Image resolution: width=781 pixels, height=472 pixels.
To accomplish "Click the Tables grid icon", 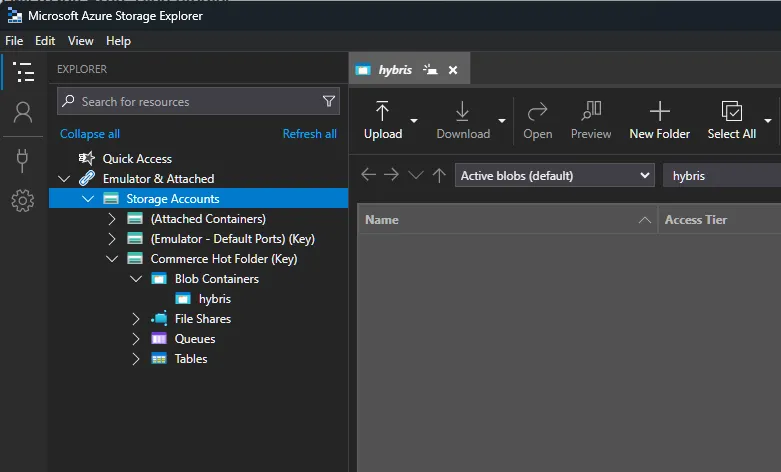I will tap(159, 358).
